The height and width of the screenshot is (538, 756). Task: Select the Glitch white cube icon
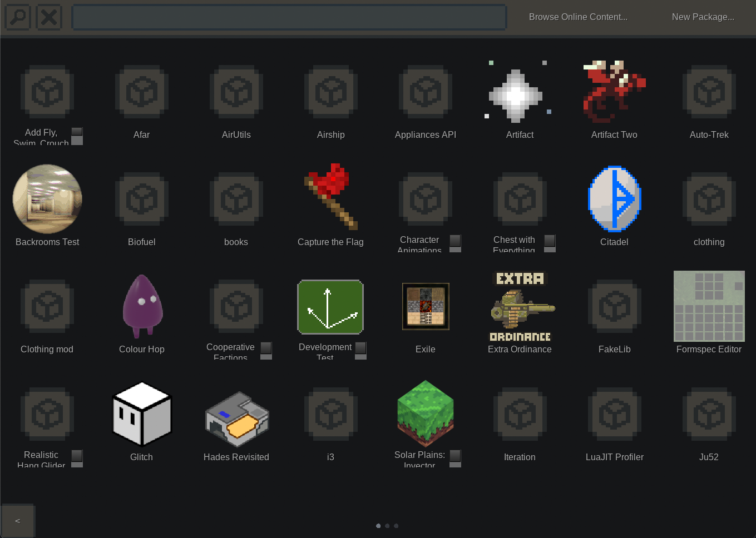coord(142,414)
